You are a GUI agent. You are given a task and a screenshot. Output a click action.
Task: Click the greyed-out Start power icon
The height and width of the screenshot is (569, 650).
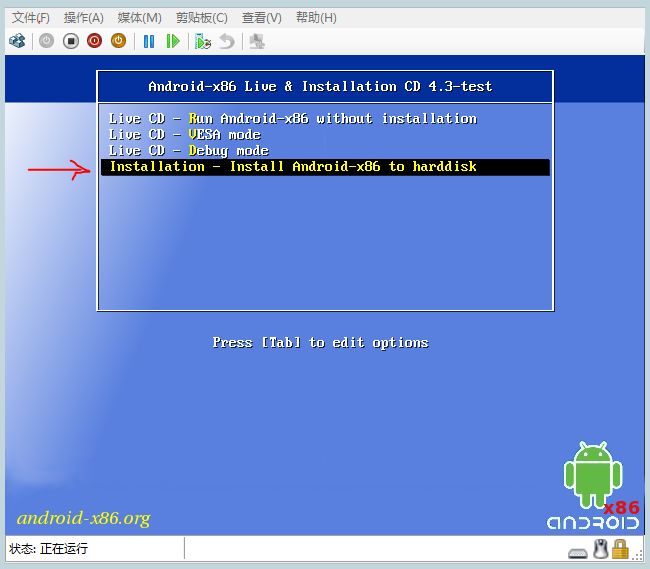click(46, 41)
